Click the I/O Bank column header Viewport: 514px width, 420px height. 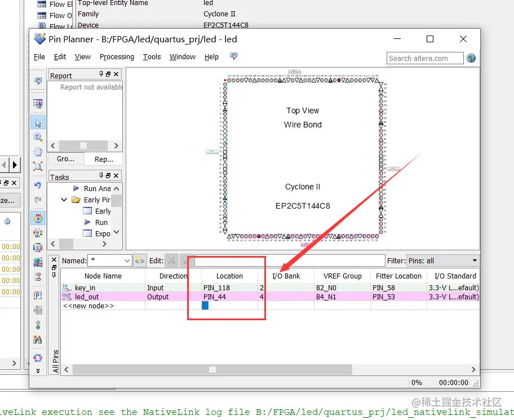(286, 276)
